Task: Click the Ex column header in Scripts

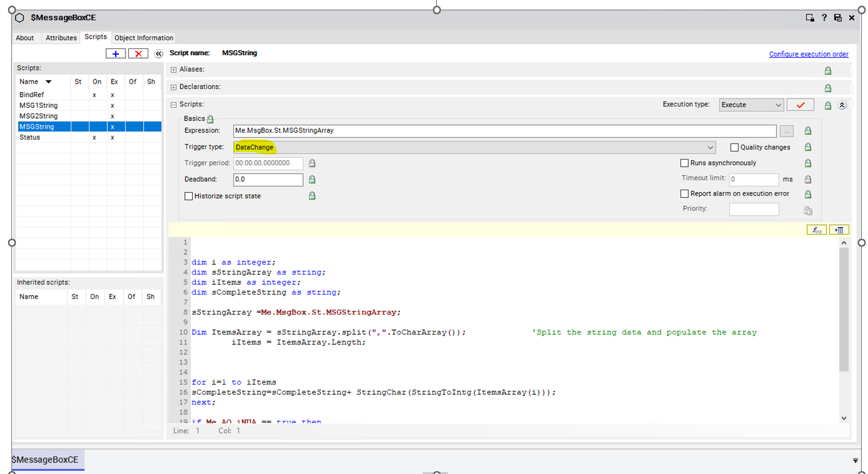Action: point(114,82)
